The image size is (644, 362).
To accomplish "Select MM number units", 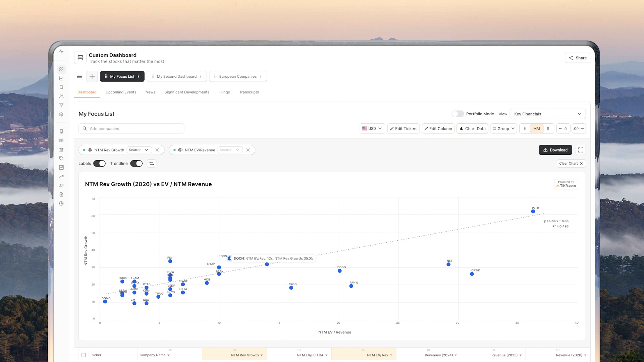I will point(537,129).
